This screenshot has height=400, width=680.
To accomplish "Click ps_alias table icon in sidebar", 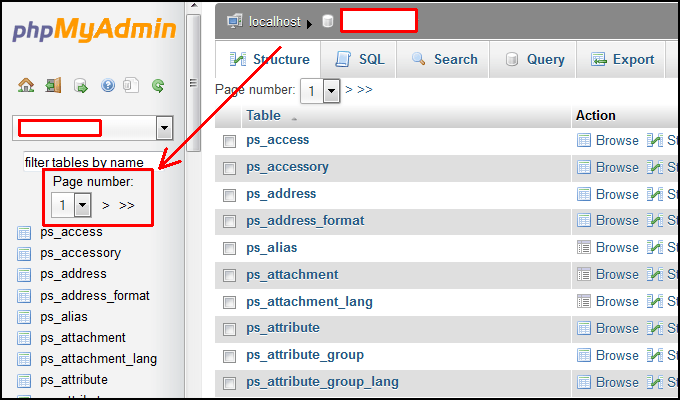I will [x=24, y=318].
